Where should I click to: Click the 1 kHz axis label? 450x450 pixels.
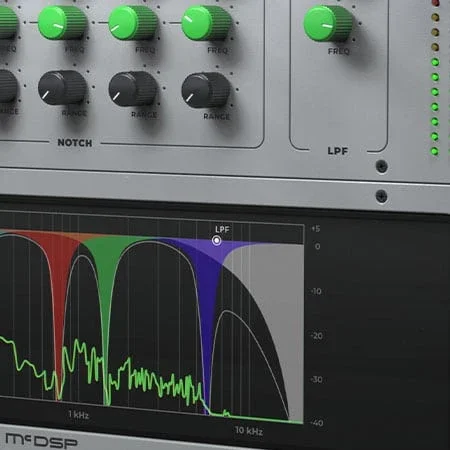(79, 415)
